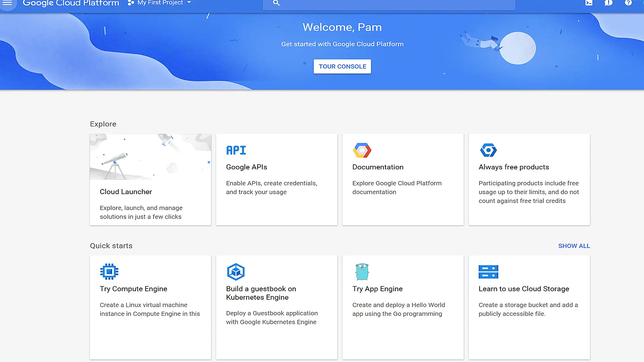Screen dimensions: 644x362
Task: Open the send feedback icon
Action: click(608, 3)
